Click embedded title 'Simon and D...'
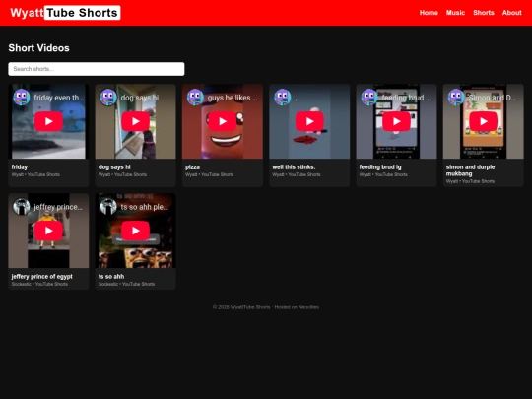The width and height of the screenshot is (532, 399). pyautogui.click(x=493, y=98)
